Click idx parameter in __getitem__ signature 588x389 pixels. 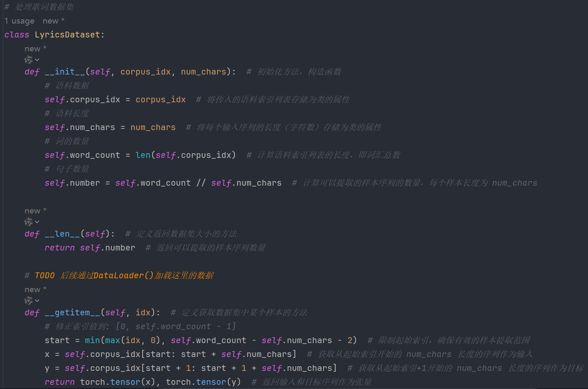point(143,313)
